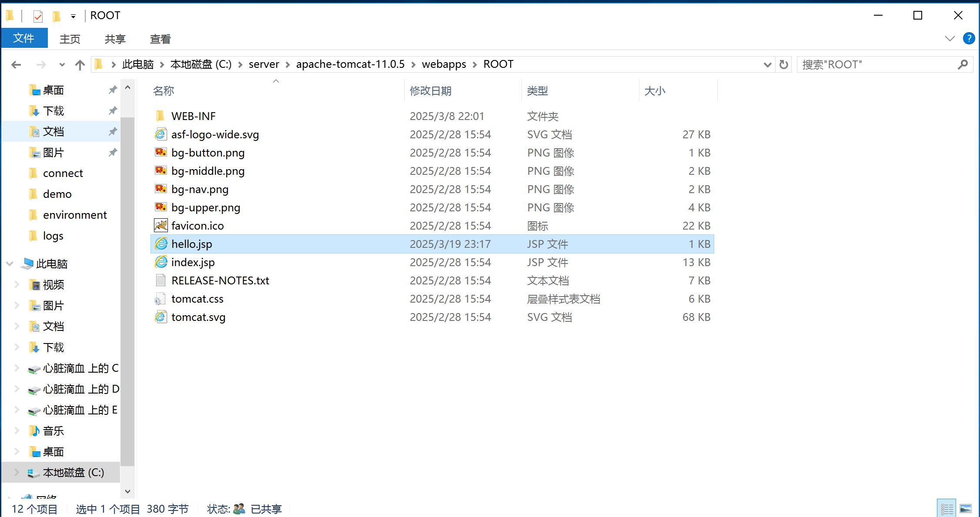The image size is (980, 517).
Task: Click the Refresh button by the address bar
Action: coord(784,65)
